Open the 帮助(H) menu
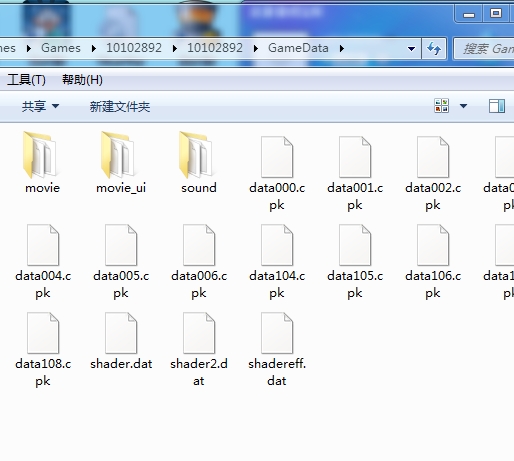Viewport: 514px width, 461px height. [x=82, y=80]
